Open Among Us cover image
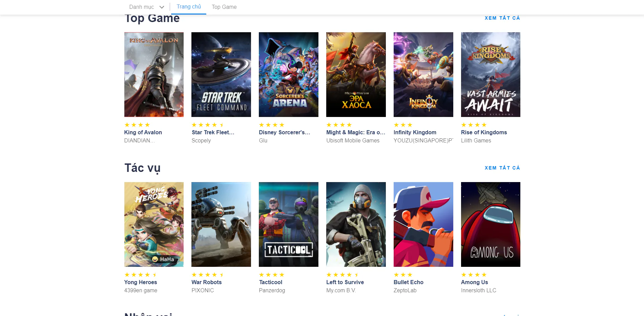The image size is (644, 316). pyautogui.click(x=491, y=224)
